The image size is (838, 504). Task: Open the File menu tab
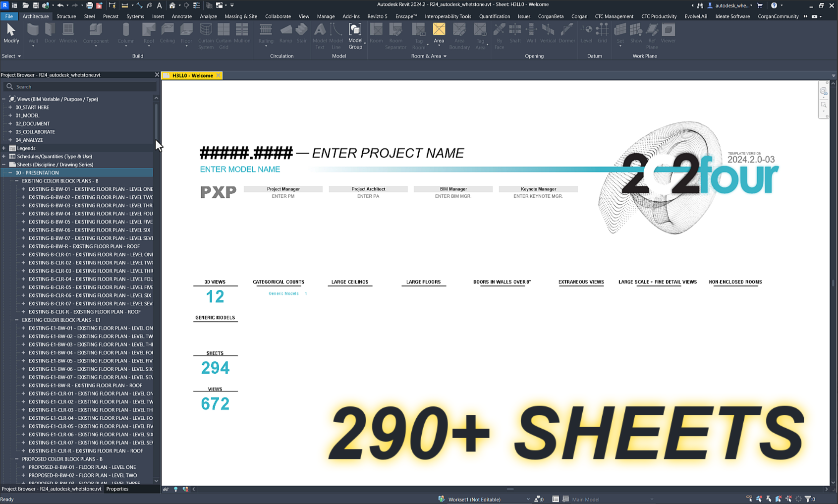(x=9, y=16)
